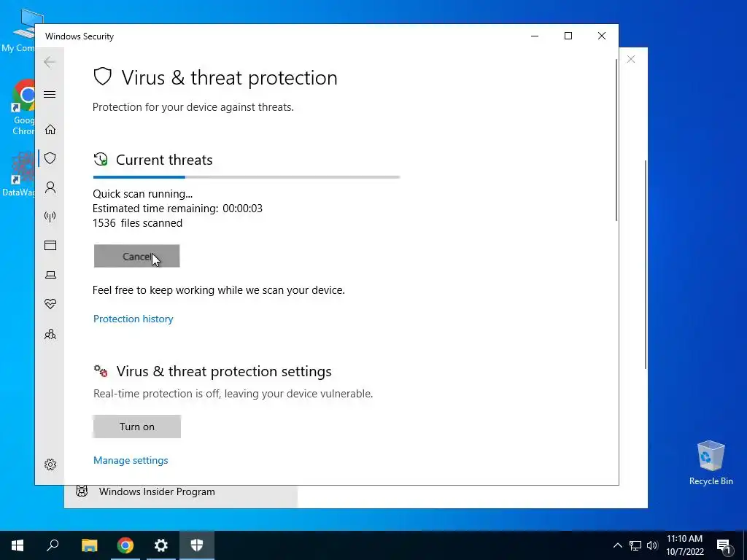Turn on real-time protection
The width and height of the screenshot is (747, 560).
(136, 427)
